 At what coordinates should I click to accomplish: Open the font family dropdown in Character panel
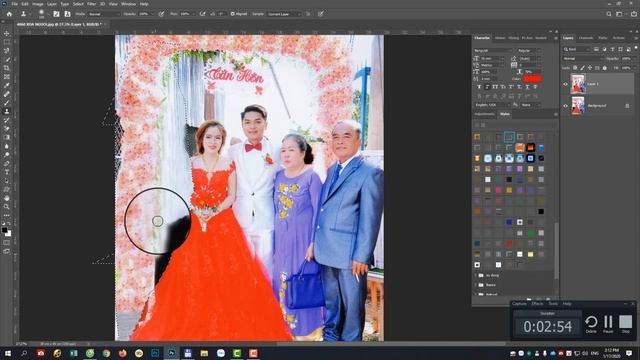493,51
